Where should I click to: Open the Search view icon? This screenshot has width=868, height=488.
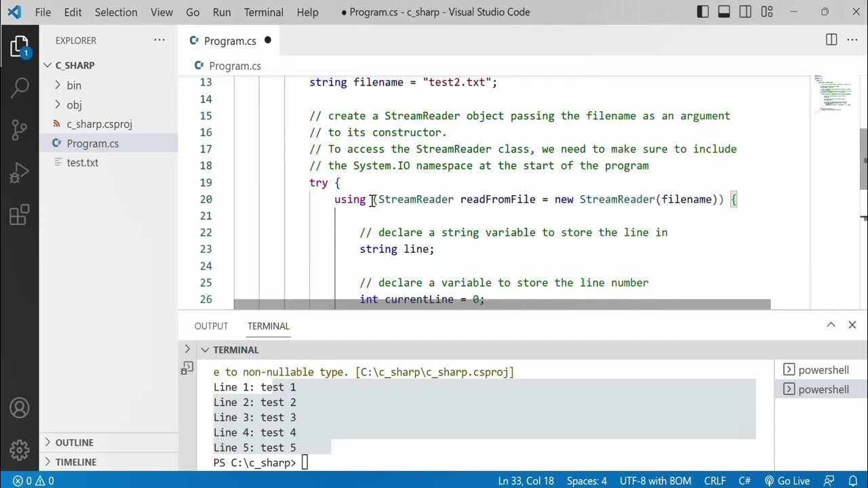pos(19,86)
